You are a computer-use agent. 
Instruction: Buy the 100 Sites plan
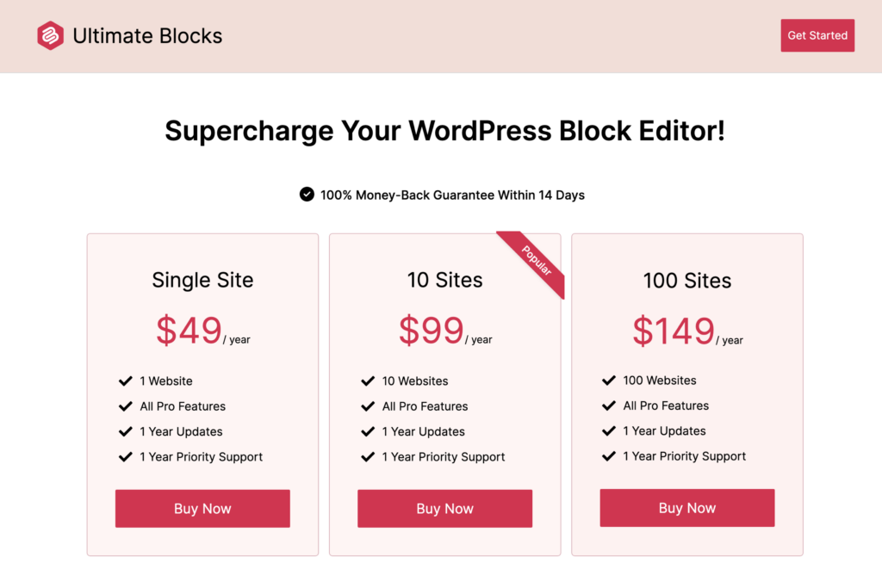pos(686,508)
